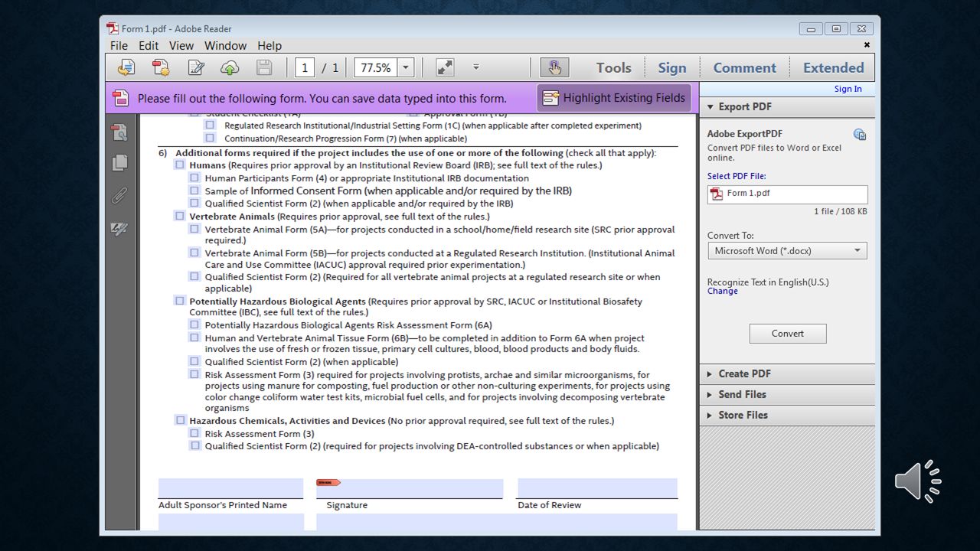Click the Sign, add text toolbar icon

pos(196,67)
